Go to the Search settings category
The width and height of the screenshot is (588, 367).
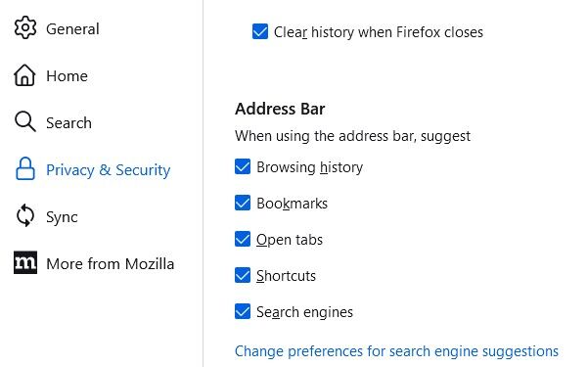point(68,122)
